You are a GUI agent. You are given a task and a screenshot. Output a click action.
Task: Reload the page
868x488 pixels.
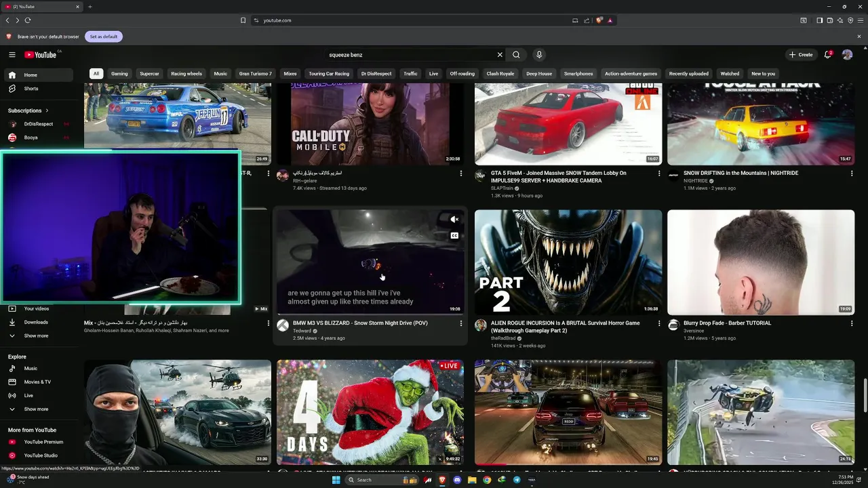click(28, 20)
